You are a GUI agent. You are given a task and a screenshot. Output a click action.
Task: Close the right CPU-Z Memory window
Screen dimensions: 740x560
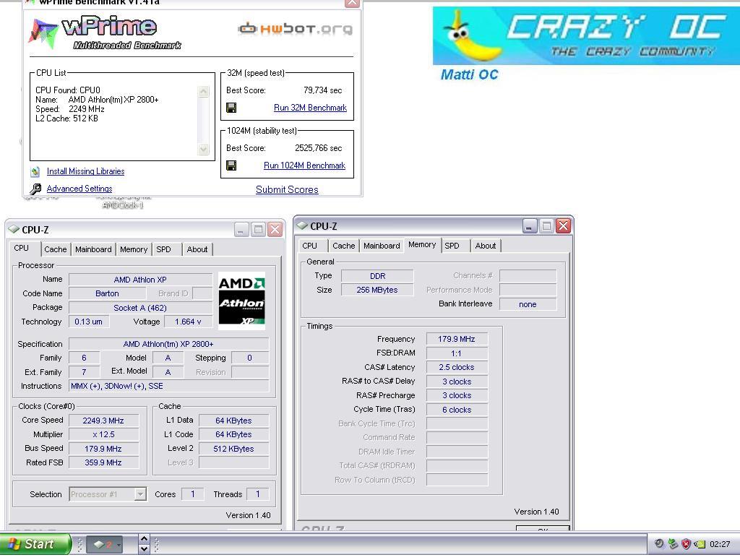pos(563,226)
